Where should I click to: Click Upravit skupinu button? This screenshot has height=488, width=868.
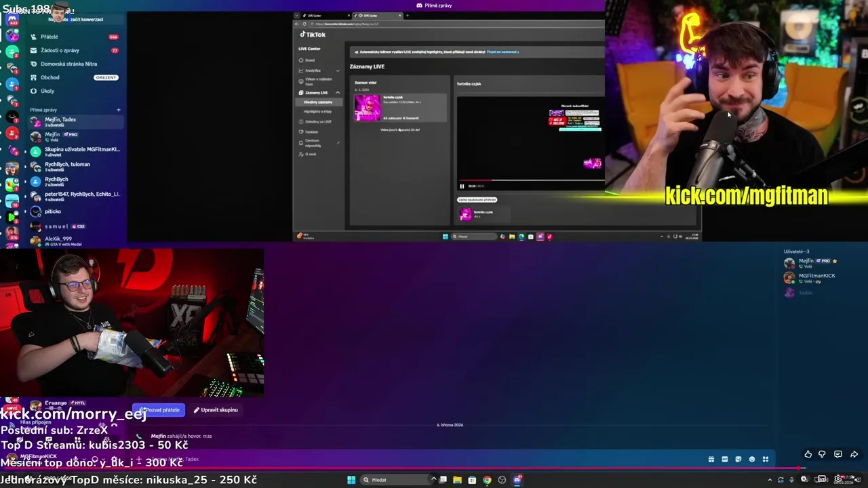(x=216, y=410)
